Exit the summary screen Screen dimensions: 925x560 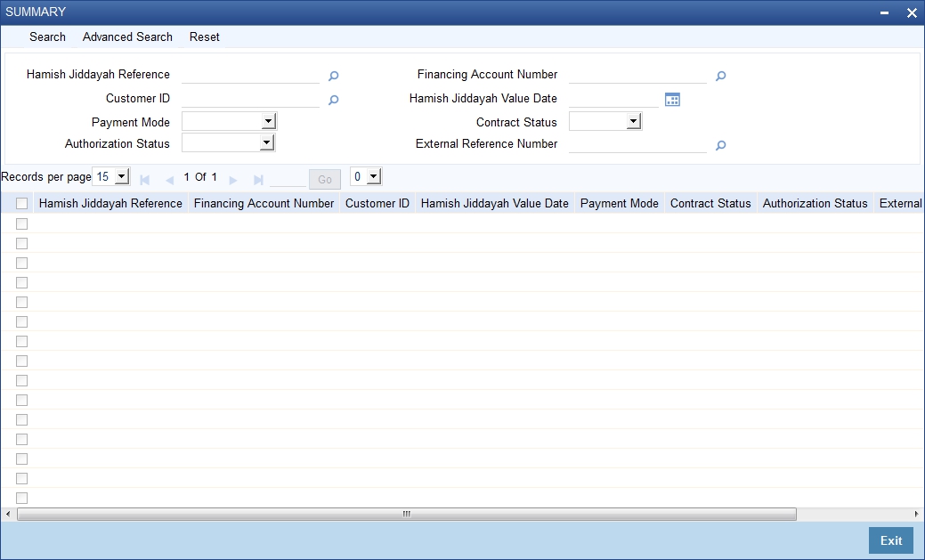click(x=891, y=540)
